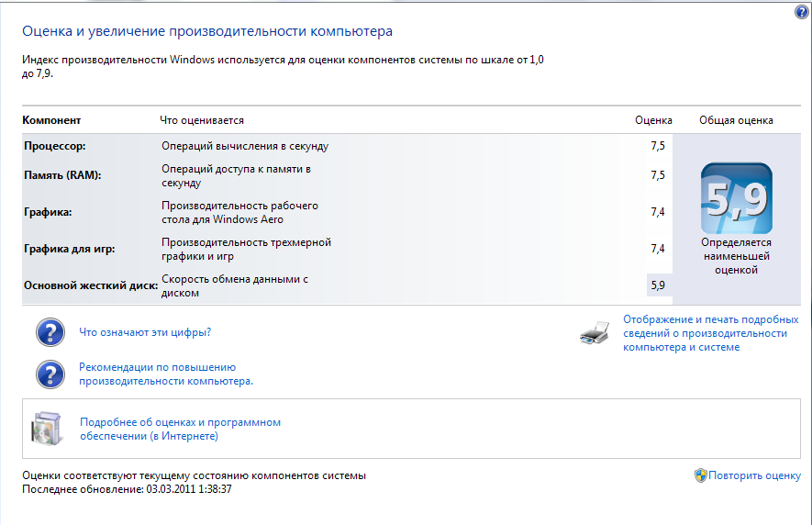Click the 5,9 base score badge
Image resolution: width=812 pixels, height=525 pixels.
point(737,198)
